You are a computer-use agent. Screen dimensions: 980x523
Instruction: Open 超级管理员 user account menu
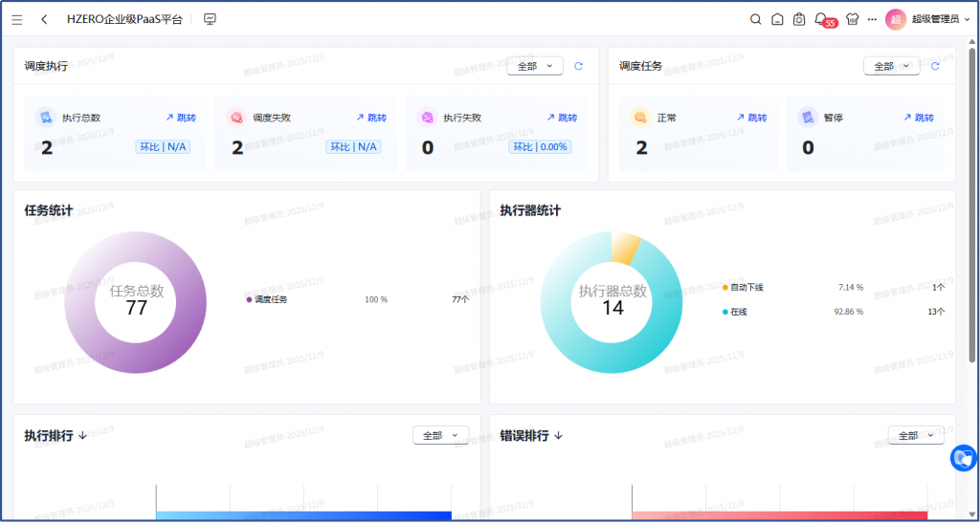click(933, 19)
